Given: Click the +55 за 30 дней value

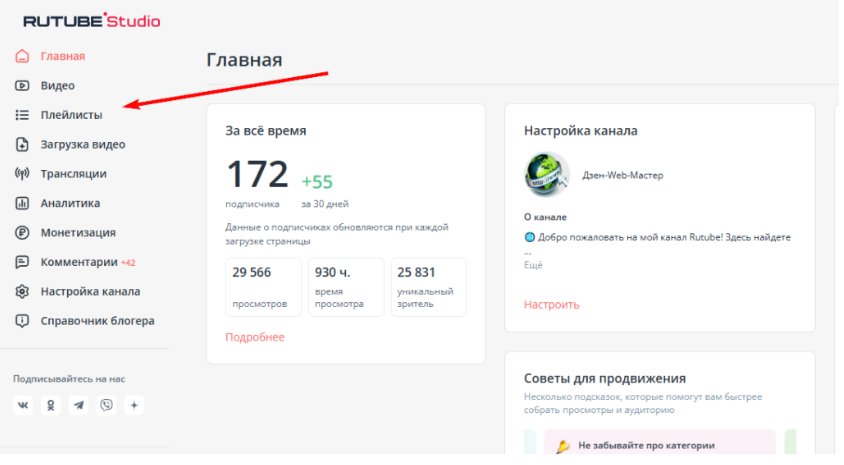Looking at the screenshot, I should (317, 182).
